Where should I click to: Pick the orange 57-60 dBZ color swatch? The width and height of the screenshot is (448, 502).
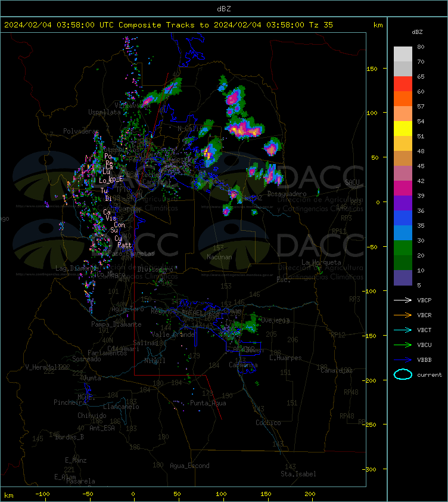(x=403, y=99)
